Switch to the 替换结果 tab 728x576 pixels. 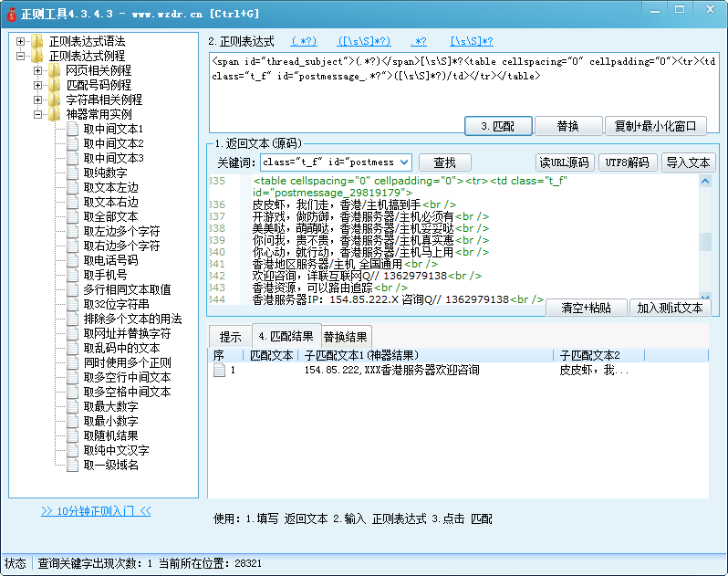click(x=346, y=337)
